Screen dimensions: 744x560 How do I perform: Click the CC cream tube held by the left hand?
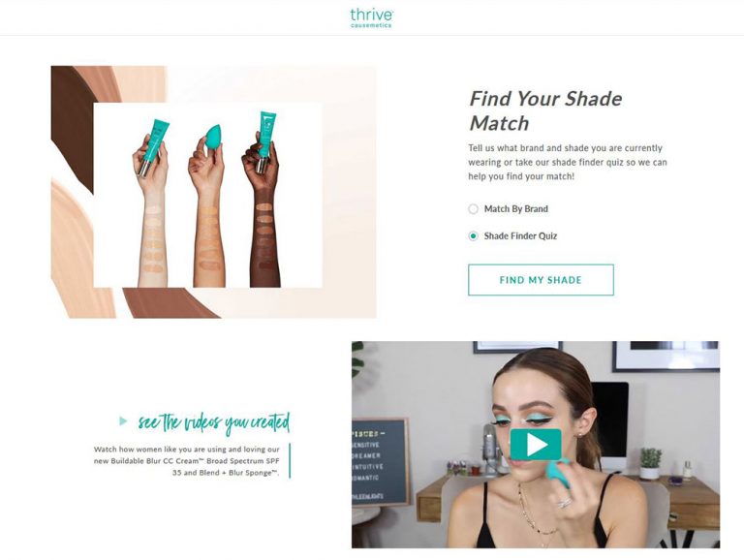click(153, 146)
